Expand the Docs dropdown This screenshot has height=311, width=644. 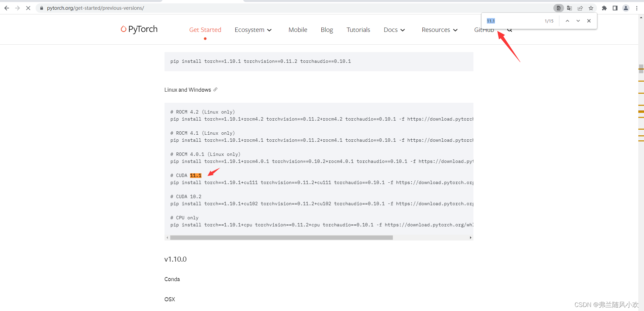[394, 30]
